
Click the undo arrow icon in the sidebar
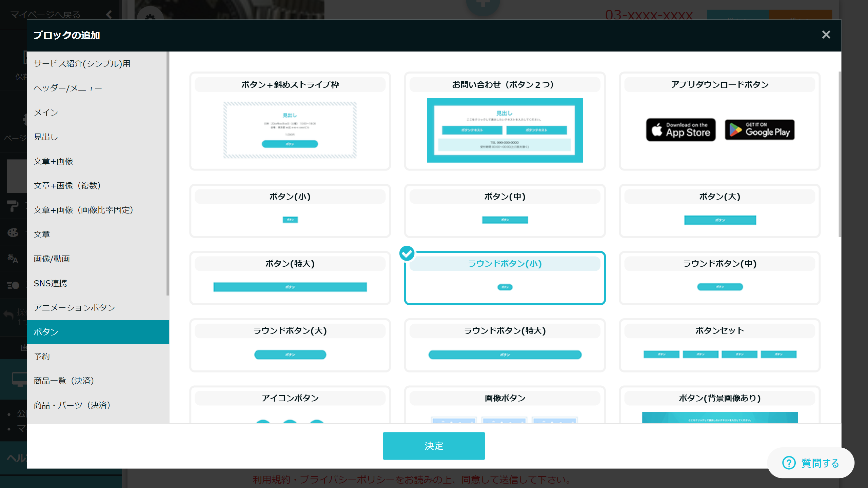click(x=9, y=313)
